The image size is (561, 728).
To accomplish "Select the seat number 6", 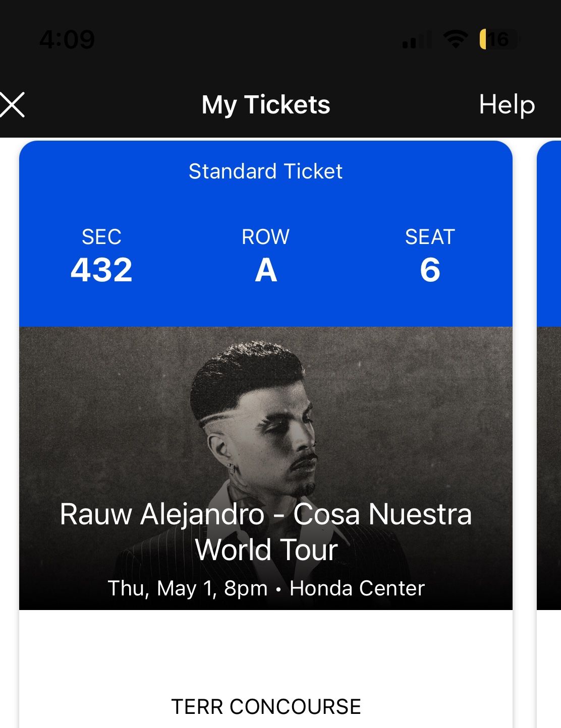I will [430, 270].
